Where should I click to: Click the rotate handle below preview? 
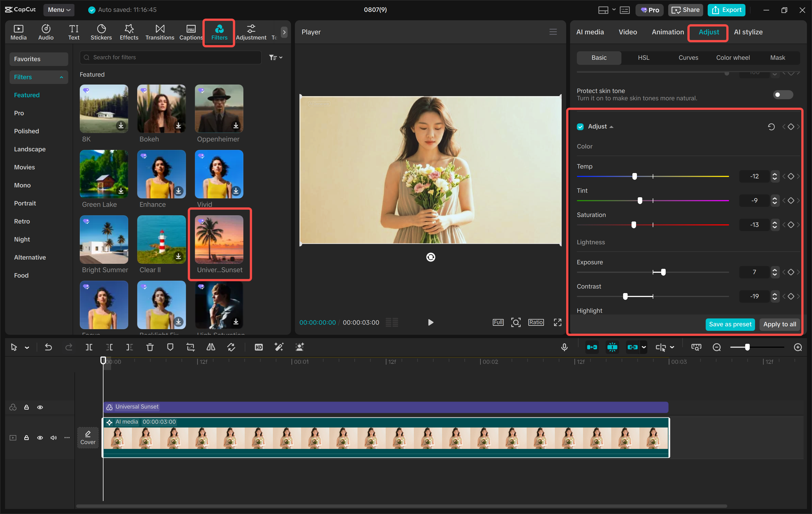click(431, 257)
